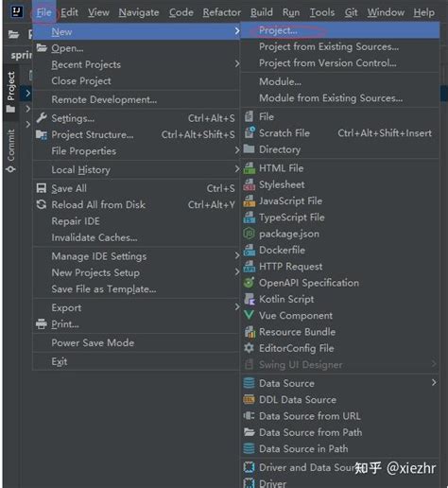448x488 pixels.
Task: Open the Refactor menu
Action: pos(221,12)
